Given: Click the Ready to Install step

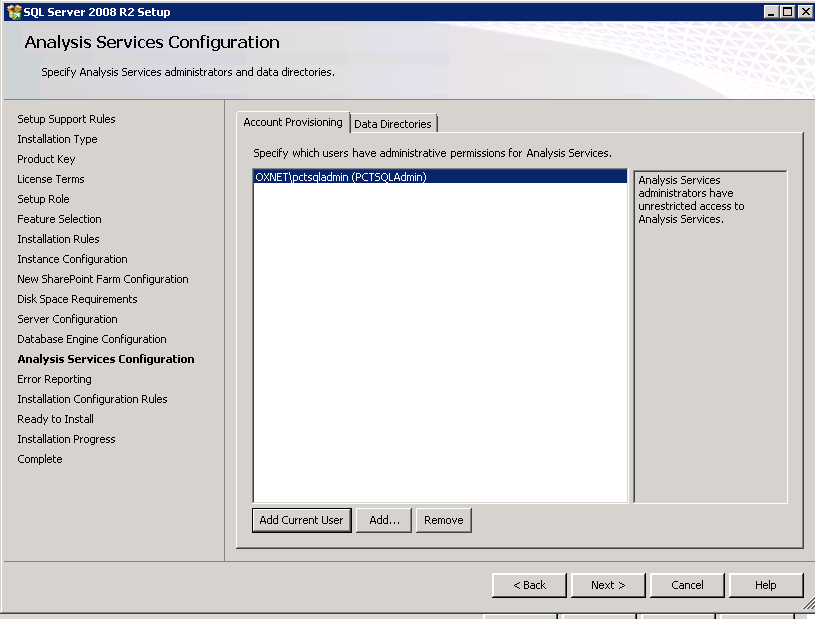Looking at the screenshot, I should coord(55,419).
